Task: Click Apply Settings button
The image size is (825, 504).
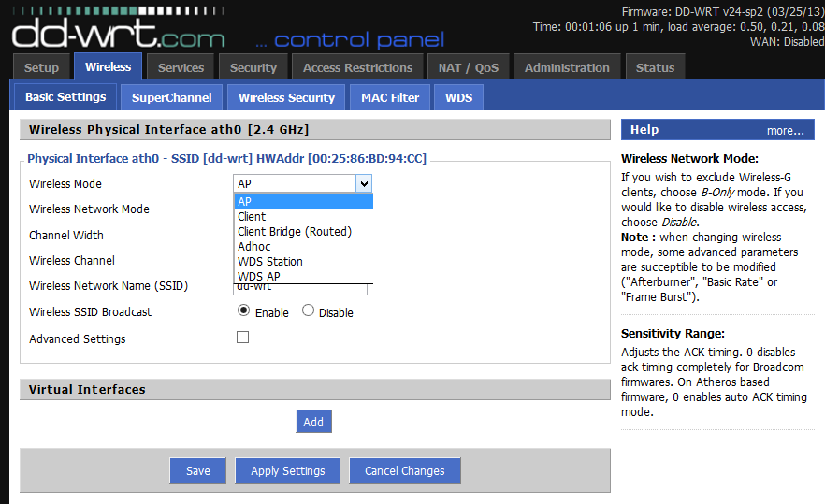Action: 288,471
